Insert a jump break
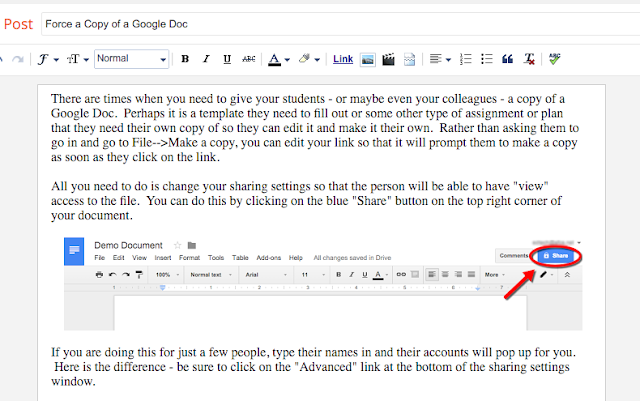 click(x=409, y=59)
